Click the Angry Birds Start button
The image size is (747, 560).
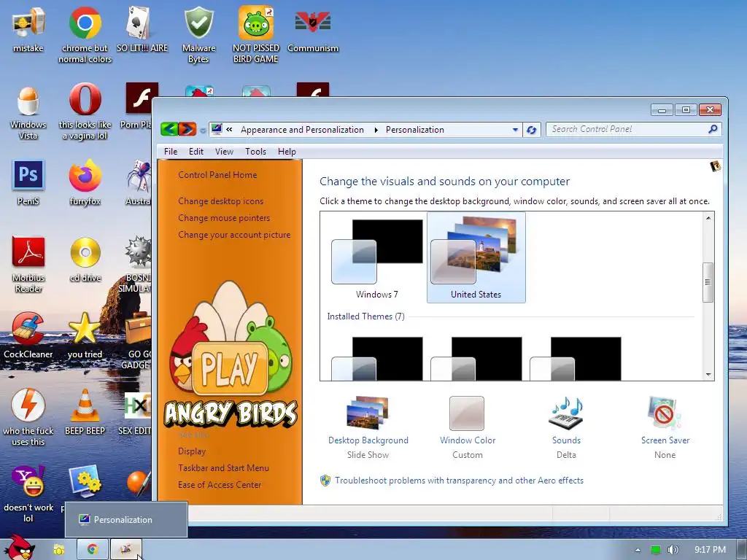tap(19, 548)
